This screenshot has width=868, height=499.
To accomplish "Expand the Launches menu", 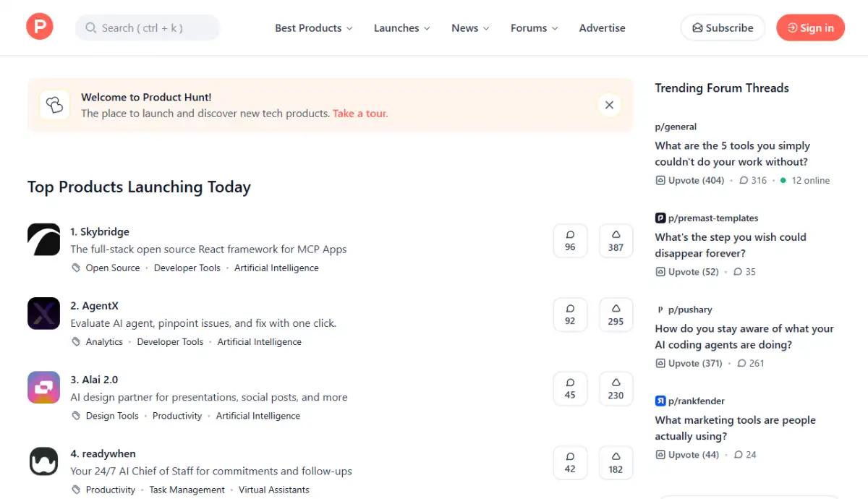I will tap(402, 27).
